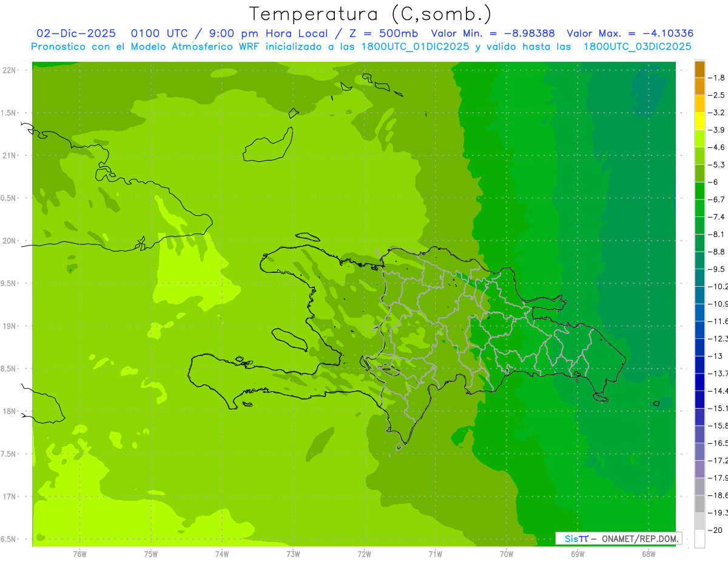Pick the green swatch between -6 and -6.7

(699, 191)
